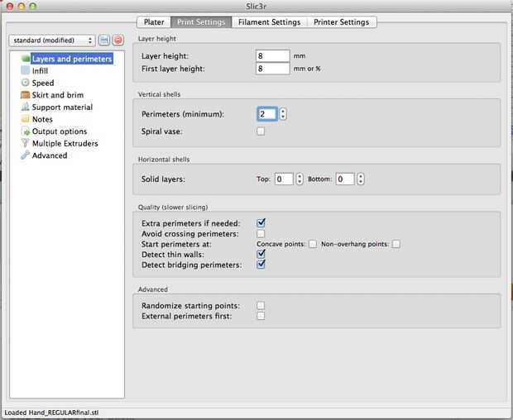The width and height of the screenshot is (513, 420).
Task: Open Support material settings
Action: coord(62,107)
